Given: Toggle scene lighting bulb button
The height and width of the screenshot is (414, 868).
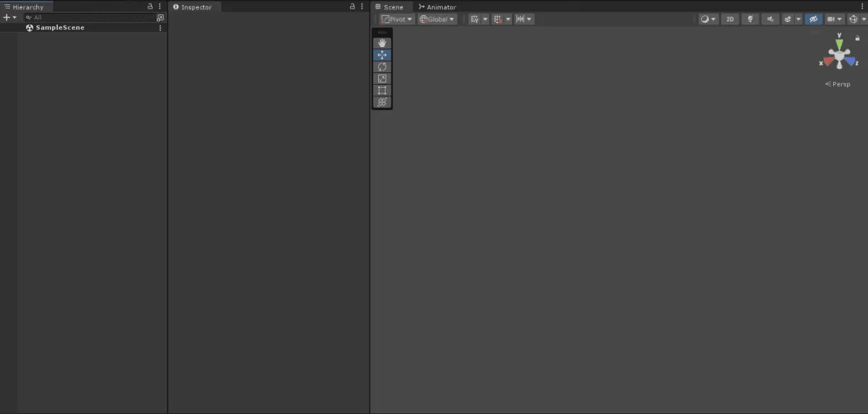Looking at the screenshot, I should [x=751, y=20].
